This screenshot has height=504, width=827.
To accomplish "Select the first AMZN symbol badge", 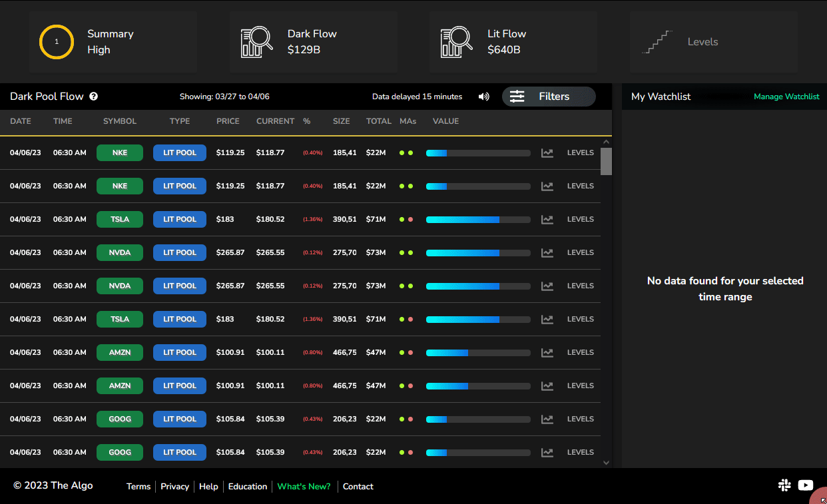I will click(x=120, y=352).
